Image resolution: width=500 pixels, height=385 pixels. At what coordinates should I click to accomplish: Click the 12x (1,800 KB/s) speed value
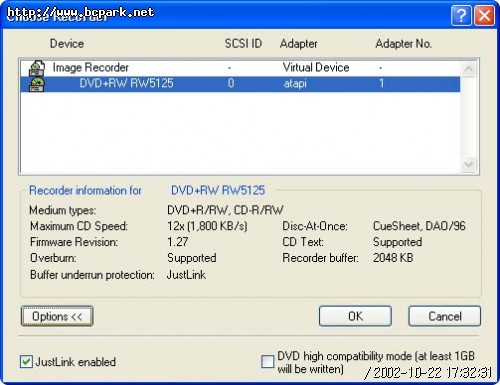pos(207,226)
